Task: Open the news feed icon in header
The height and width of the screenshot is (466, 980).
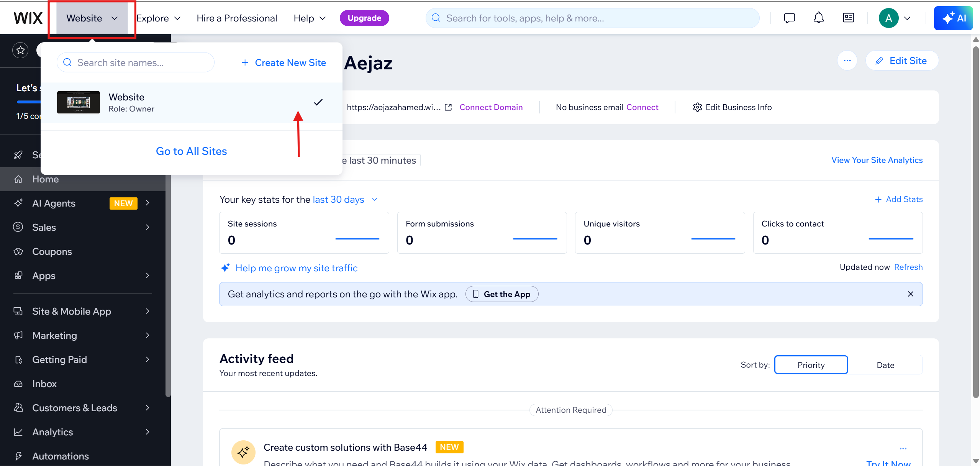Action: [x=849, y=18]
